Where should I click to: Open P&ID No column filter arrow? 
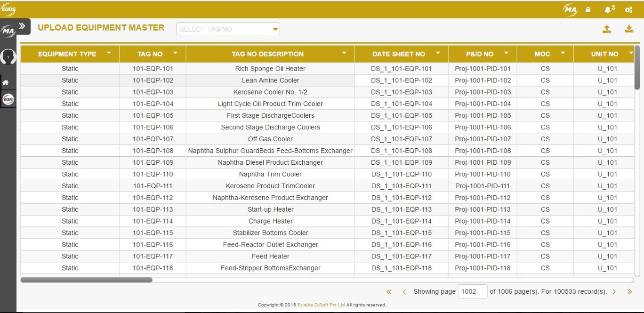point(507,53)
